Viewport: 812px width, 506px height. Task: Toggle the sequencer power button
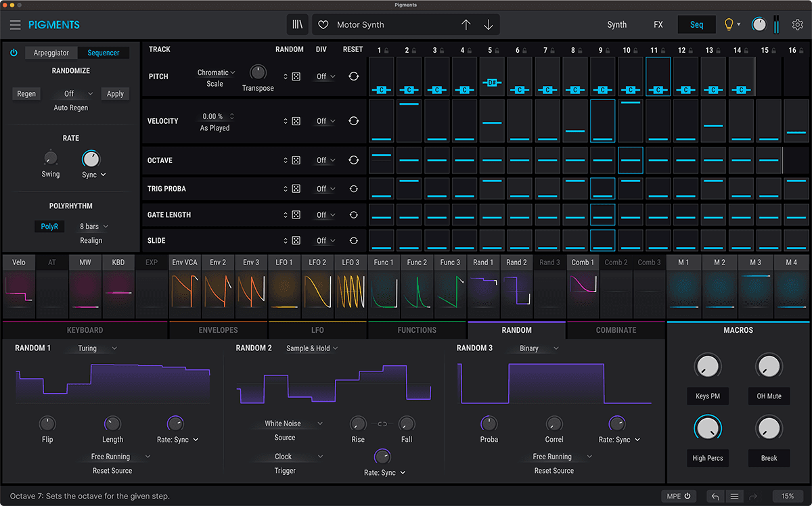[x=14, y=53]
